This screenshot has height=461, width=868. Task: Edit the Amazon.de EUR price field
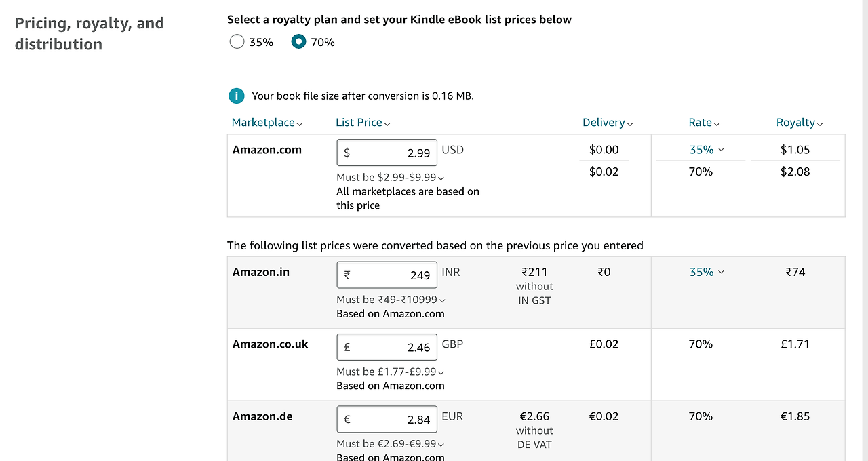pos(387,419)
